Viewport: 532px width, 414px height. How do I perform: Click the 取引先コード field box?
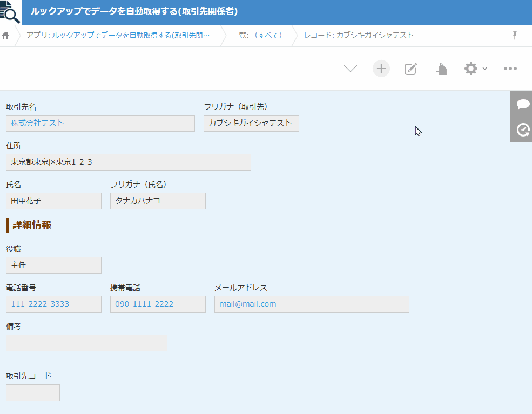33,392
